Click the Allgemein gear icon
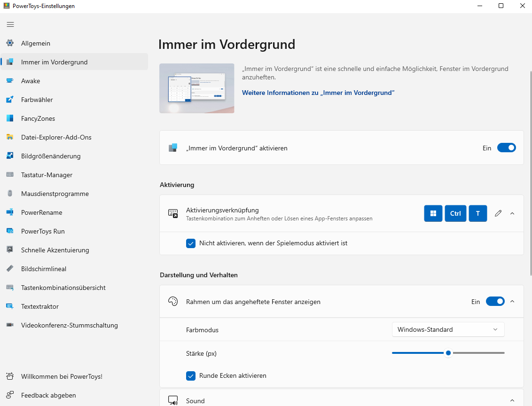The height and width of the screenshot is (406, 532). [10, 43]
